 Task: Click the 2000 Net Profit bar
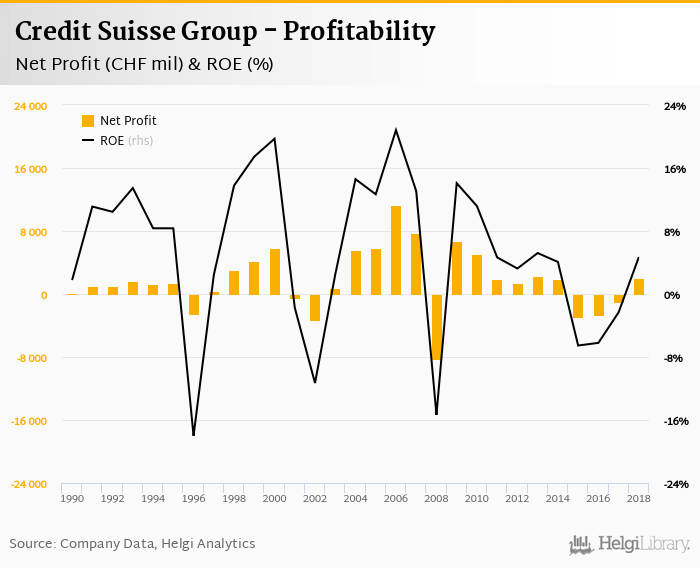[x=275, y=272]
